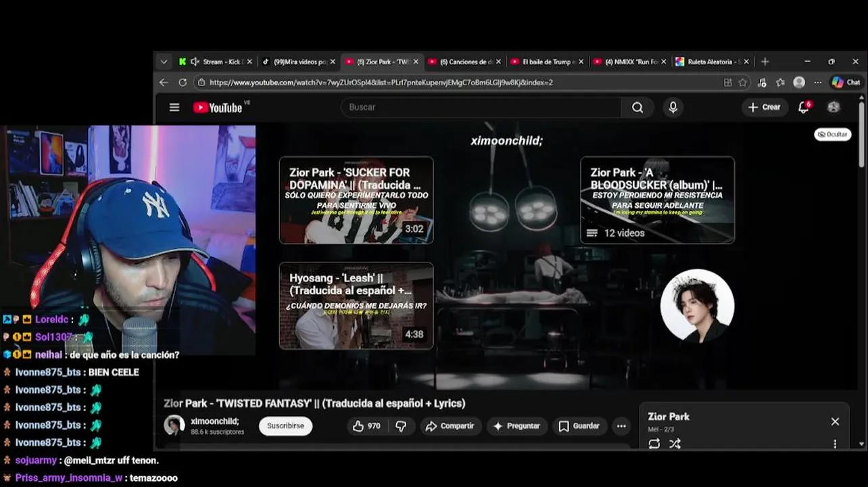The width and height of the screenshot is (868, 487).
Task: Close the Zior Park playlist panel
Action: click(835, 421)
